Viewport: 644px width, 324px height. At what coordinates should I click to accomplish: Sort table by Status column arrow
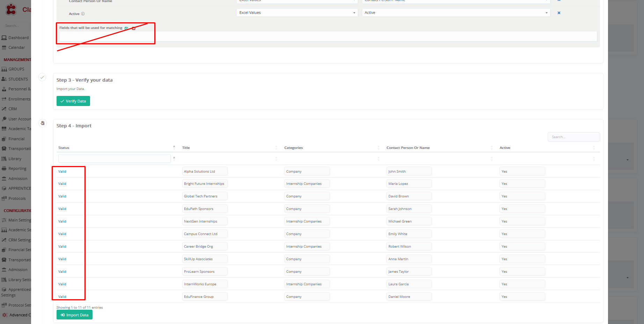click(x=174, y=148)
